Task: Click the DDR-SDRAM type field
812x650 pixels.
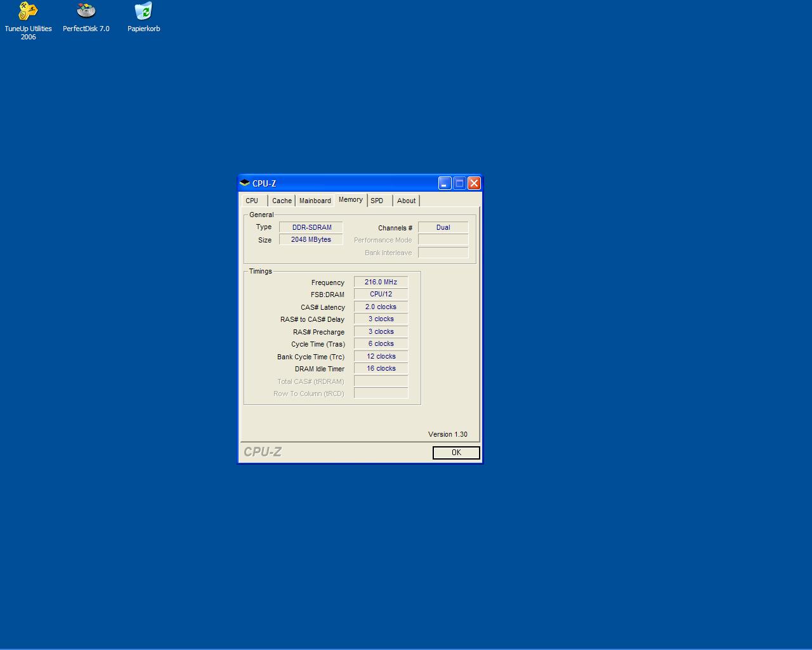Action: pos(311,227)
